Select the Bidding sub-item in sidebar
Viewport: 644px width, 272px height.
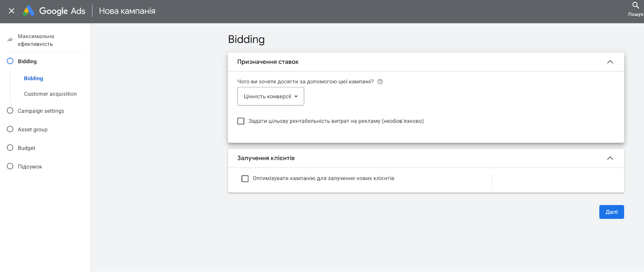click(33, 78)
